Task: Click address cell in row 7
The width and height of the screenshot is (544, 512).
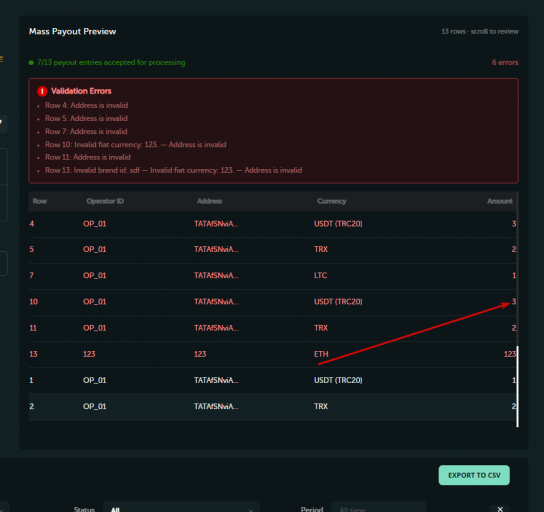Action: 216,275
